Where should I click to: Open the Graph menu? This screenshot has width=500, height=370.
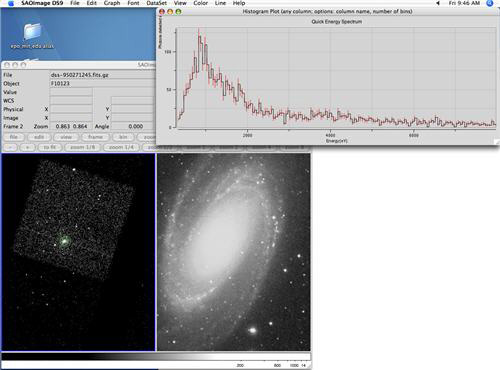pos(112,3)
